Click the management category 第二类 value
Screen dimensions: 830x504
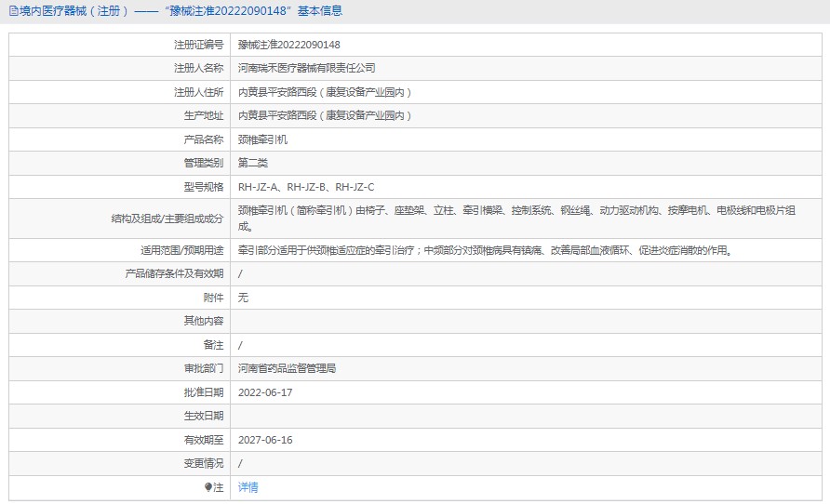252,163
